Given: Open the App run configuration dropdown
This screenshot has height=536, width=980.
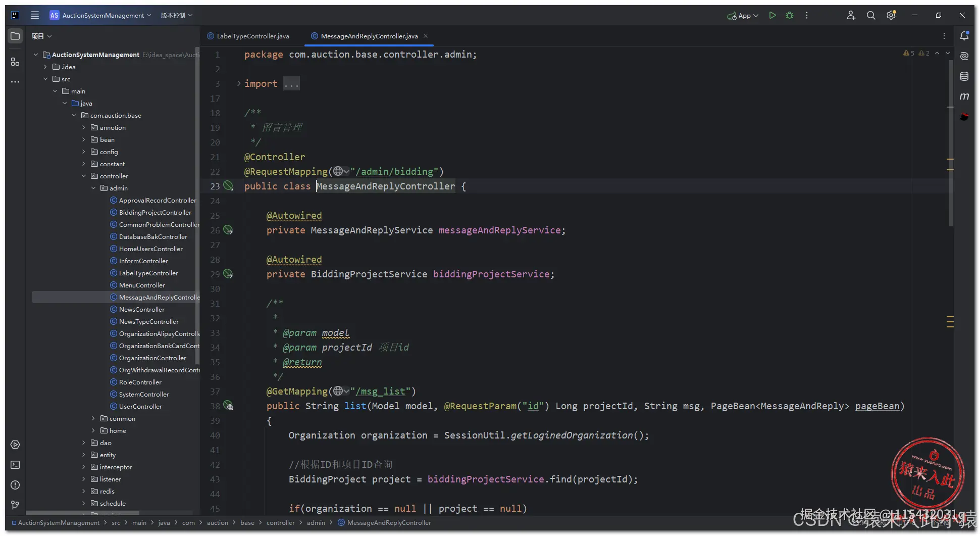Looking at the screenshot, I should [743, 15].
